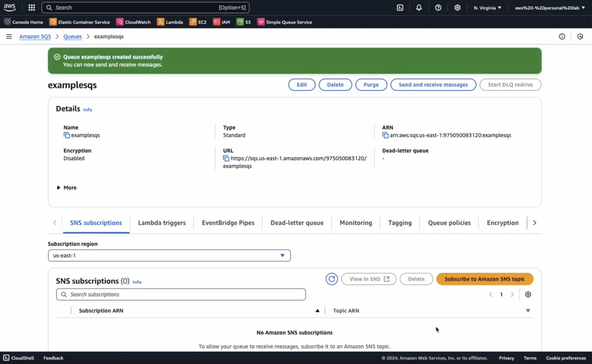
Task: Refresh the SNS subscriptions list
Action: tap(332, 279)
